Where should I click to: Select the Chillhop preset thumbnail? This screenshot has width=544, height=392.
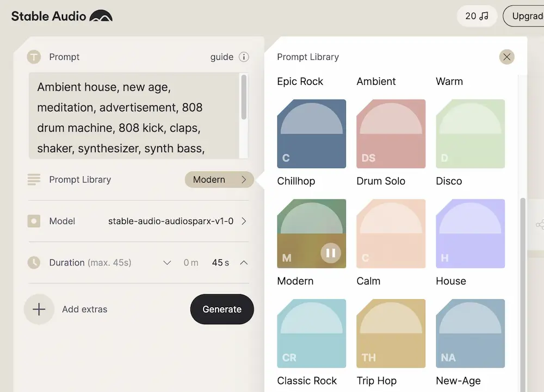tap(312, 134)
